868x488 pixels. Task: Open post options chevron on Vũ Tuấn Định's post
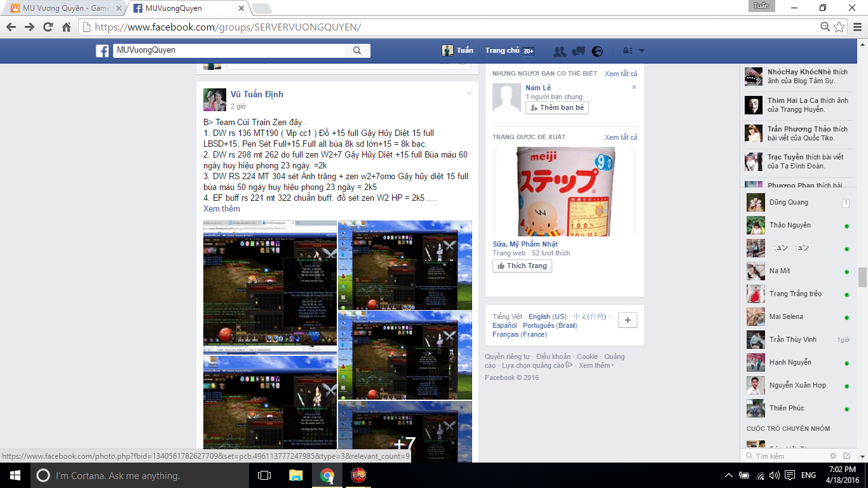click(469, 93)
